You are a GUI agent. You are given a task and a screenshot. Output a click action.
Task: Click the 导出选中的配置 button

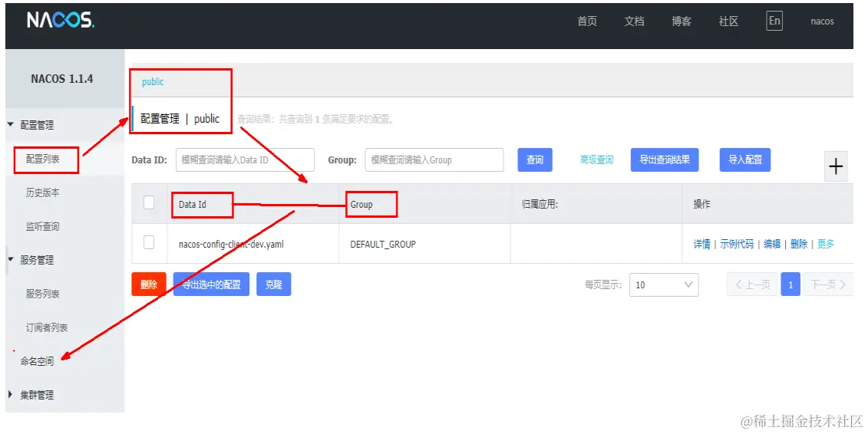click(x=212, y=284)
